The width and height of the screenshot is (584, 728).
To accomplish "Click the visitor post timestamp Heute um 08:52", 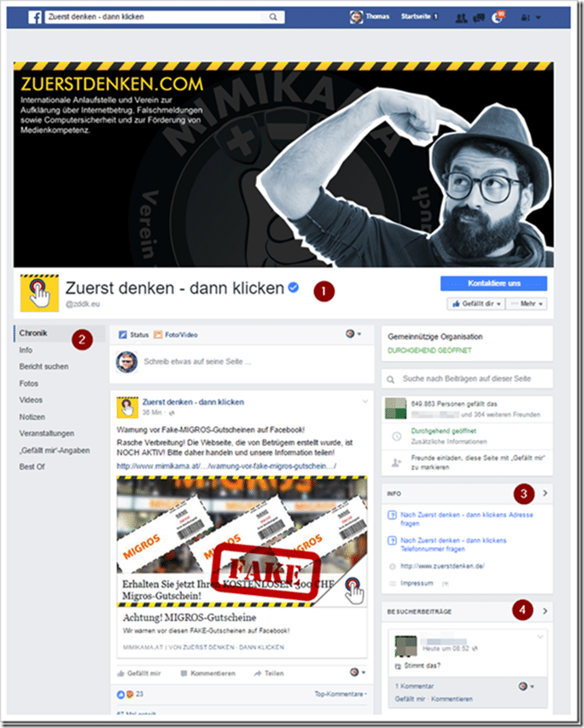I will pos(446,649).
